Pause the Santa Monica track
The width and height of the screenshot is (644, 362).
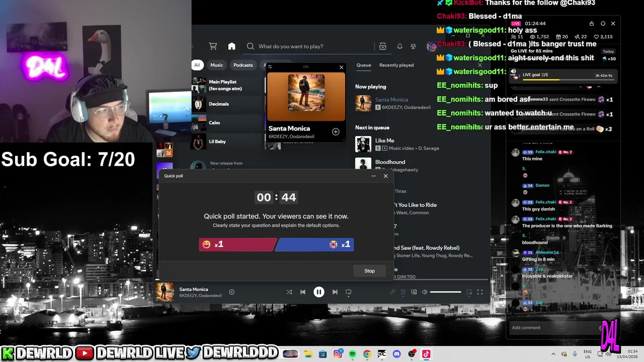[x=319, y=292]
